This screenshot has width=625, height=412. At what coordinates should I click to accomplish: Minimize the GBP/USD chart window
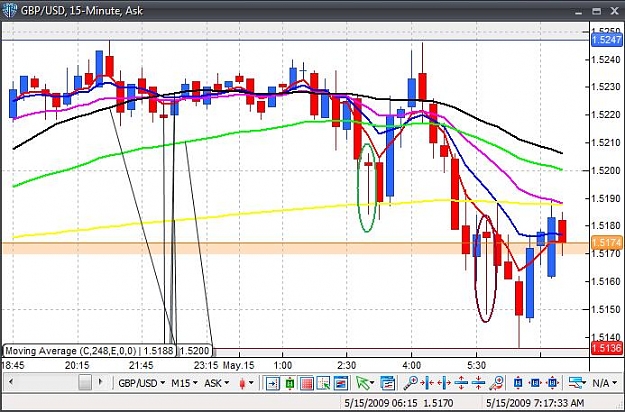click(x=579, y=11)
